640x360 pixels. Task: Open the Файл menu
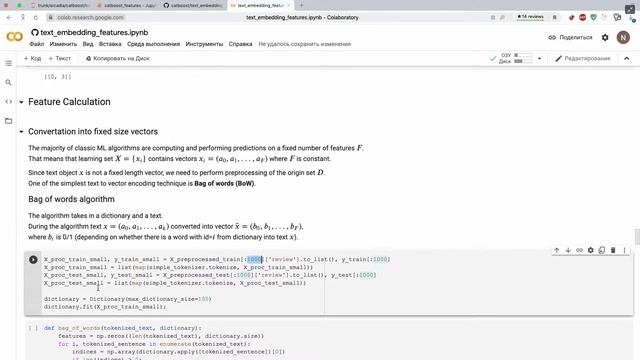(37, 44)
